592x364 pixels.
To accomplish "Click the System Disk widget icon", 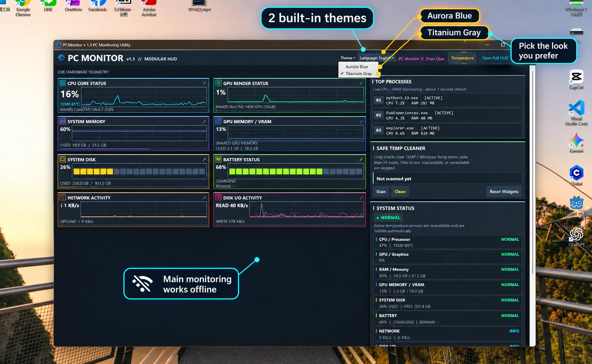I will [x=63, y=159].
